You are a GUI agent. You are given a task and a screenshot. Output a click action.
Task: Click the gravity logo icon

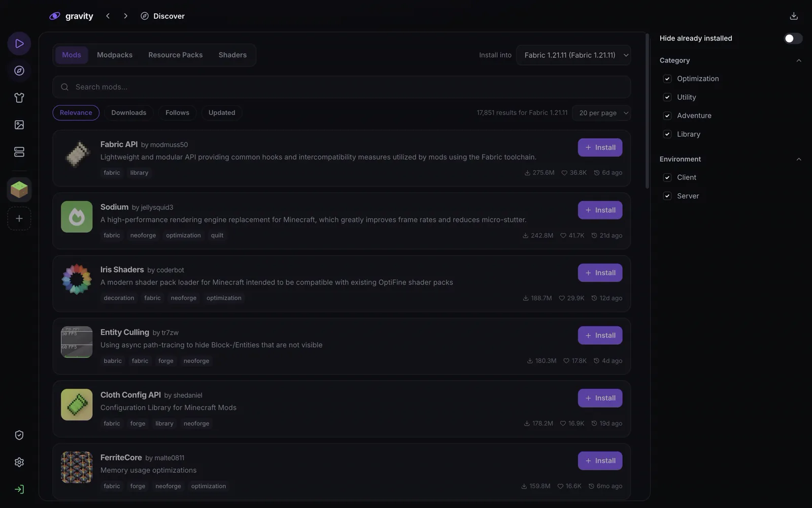[x=55, y=16]
